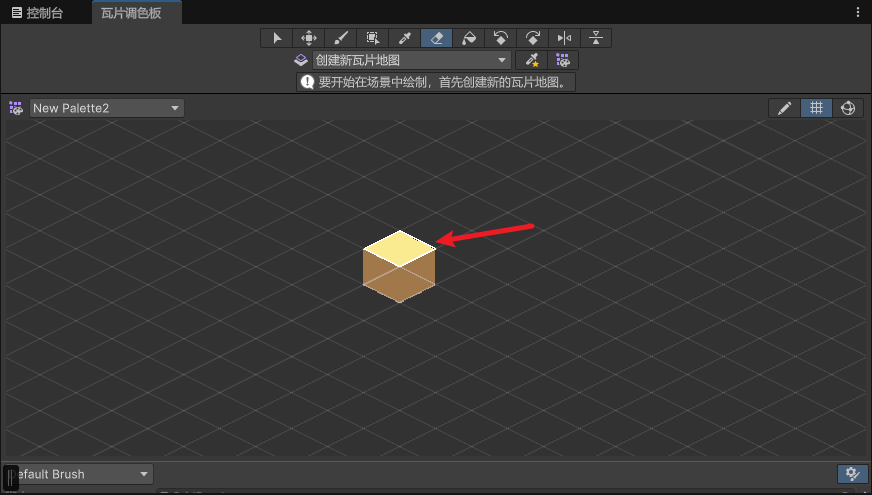Rotate tile counter-clockwise

point(501,38)
